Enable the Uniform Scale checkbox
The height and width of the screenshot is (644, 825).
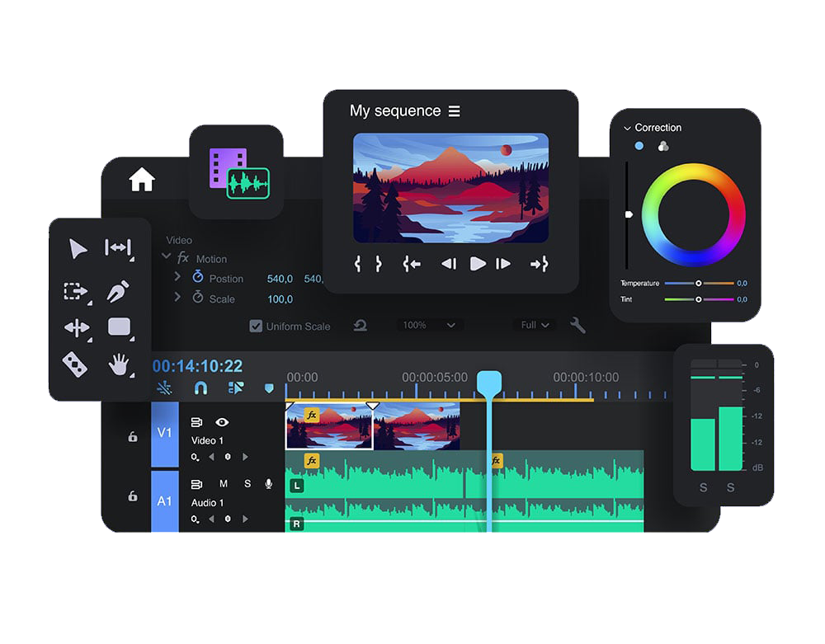(x=256, y=327)
